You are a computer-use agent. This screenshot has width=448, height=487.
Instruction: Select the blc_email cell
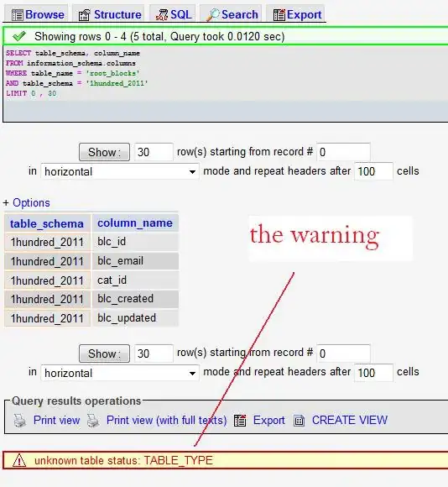click(135, 261)
